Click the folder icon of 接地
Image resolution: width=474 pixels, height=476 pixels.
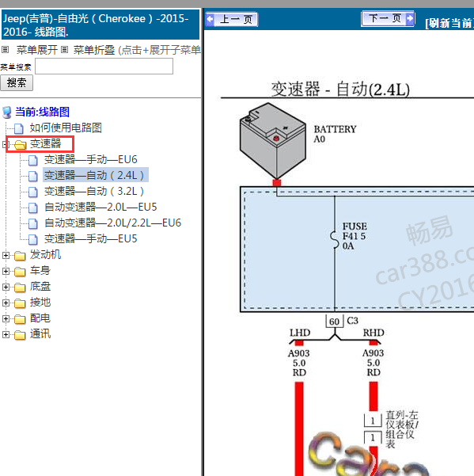click(20, 303)
